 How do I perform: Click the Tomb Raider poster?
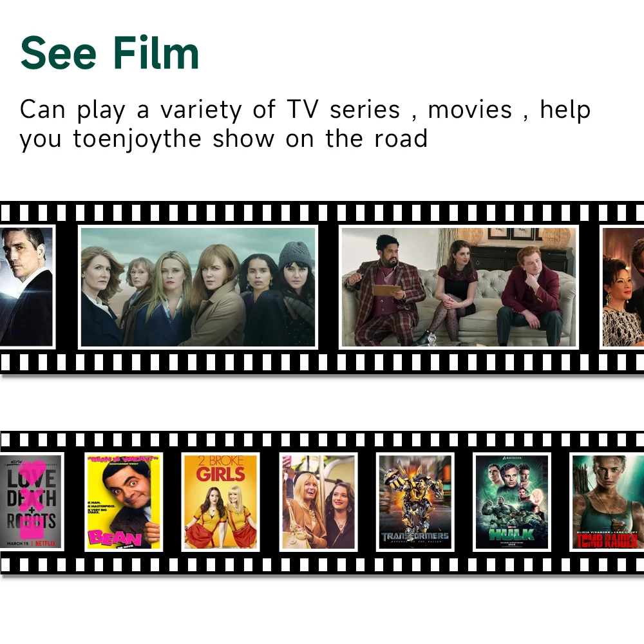point(607,502)
